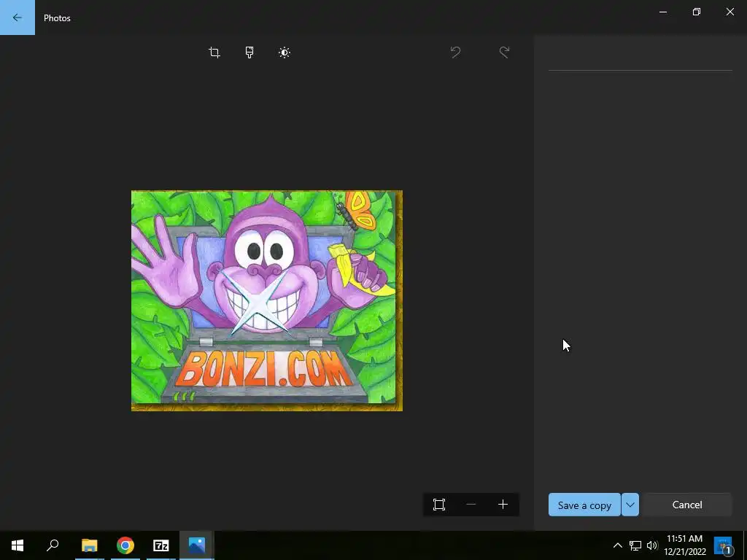Select the Photos app taskbar icon
This screenshot has width=747, height=560.
pos(197,545)
